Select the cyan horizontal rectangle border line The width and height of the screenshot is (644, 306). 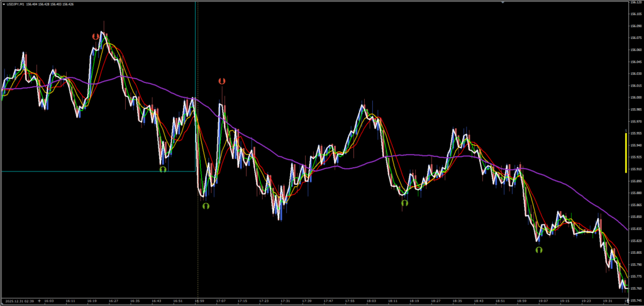click(94, 171)
